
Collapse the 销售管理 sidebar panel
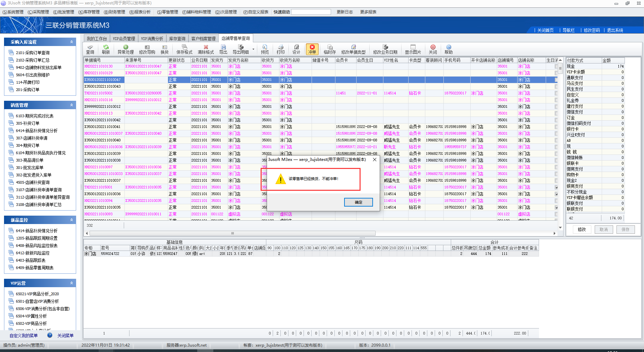click(71, 105)
